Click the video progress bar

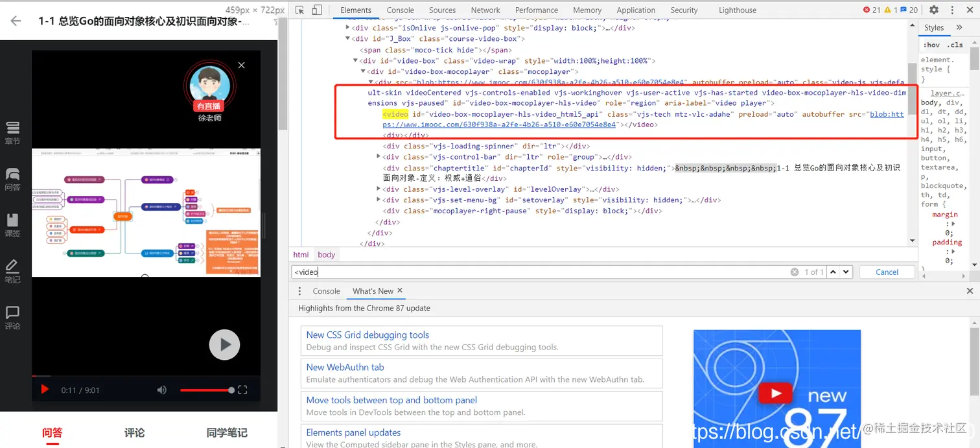click(146, 375)
